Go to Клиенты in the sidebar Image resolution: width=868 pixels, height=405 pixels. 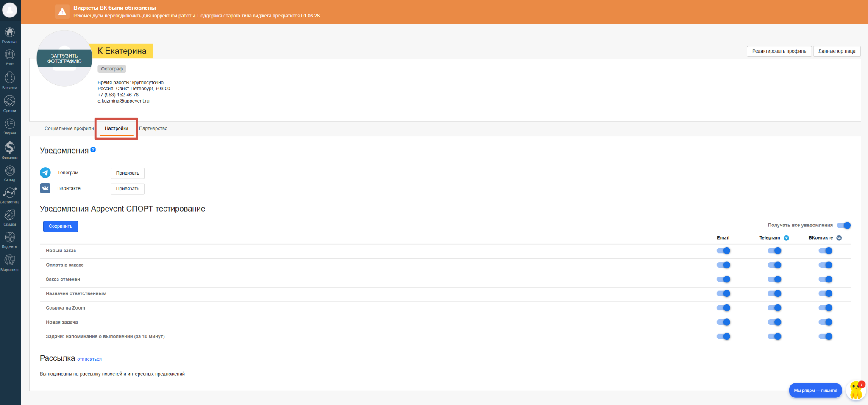[x=10, y=80]
